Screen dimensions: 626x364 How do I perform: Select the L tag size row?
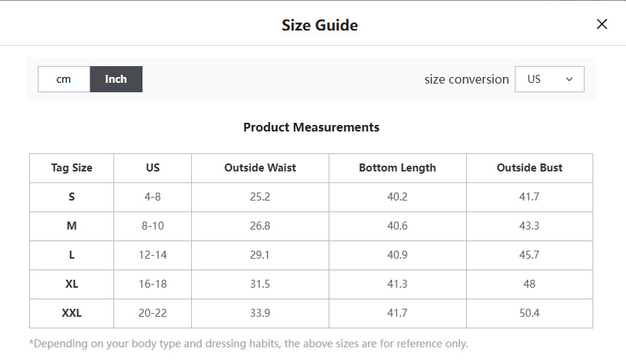coord(311,256)
